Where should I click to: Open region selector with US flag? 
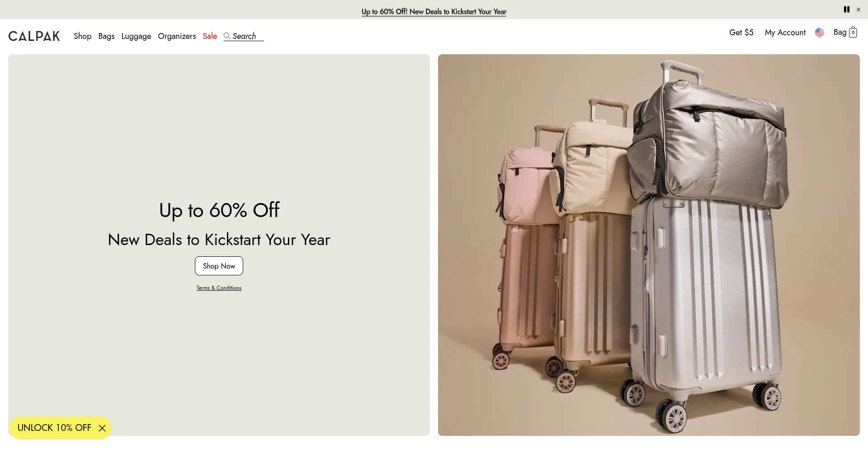[819, 33]
